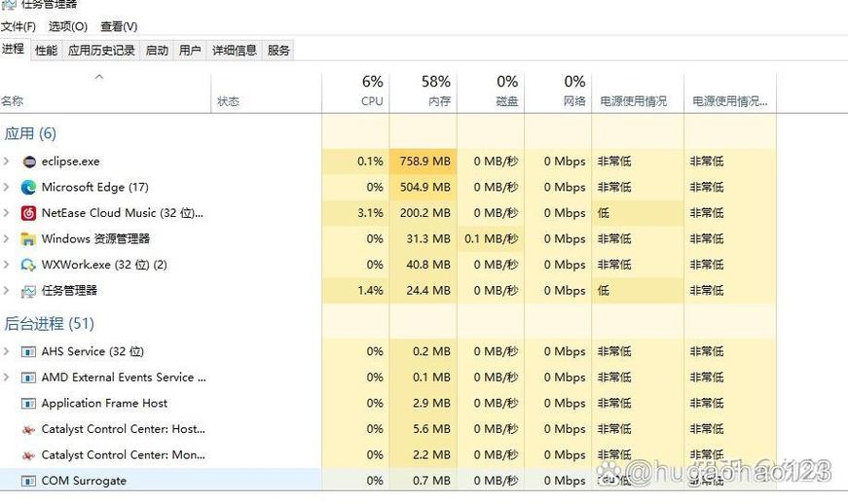Click the 40.8 MB memory cell
Image resolution: width=848 pixels, height=504 pixels.
424,265
